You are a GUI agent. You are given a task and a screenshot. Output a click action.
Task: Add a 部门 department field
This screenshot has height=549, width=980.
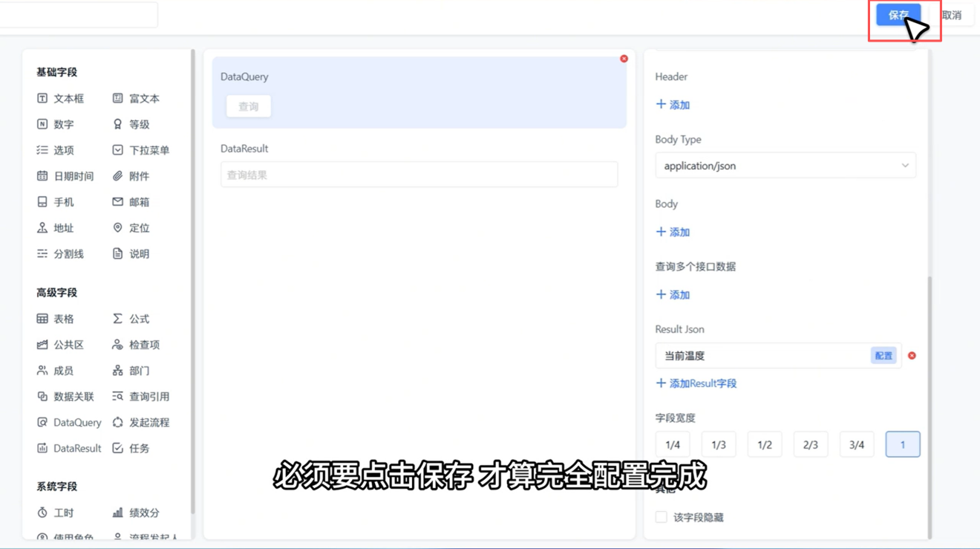(x=131, y=371)
